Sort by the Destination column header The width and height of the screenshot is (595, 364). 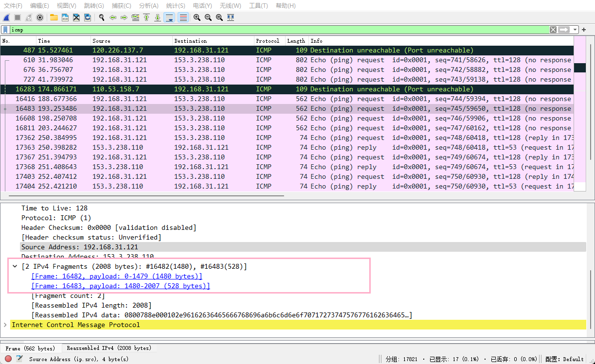coord(213,41)
